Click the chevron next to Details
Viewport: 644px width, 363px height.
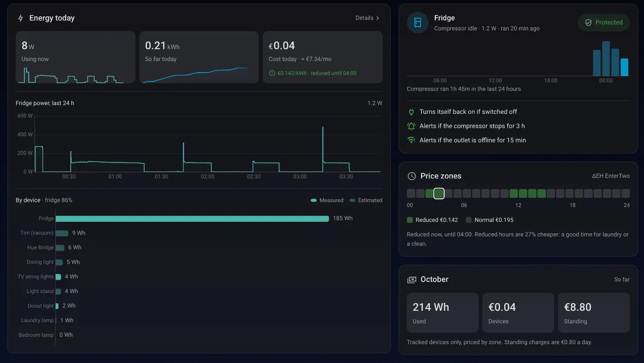[377, 18]
